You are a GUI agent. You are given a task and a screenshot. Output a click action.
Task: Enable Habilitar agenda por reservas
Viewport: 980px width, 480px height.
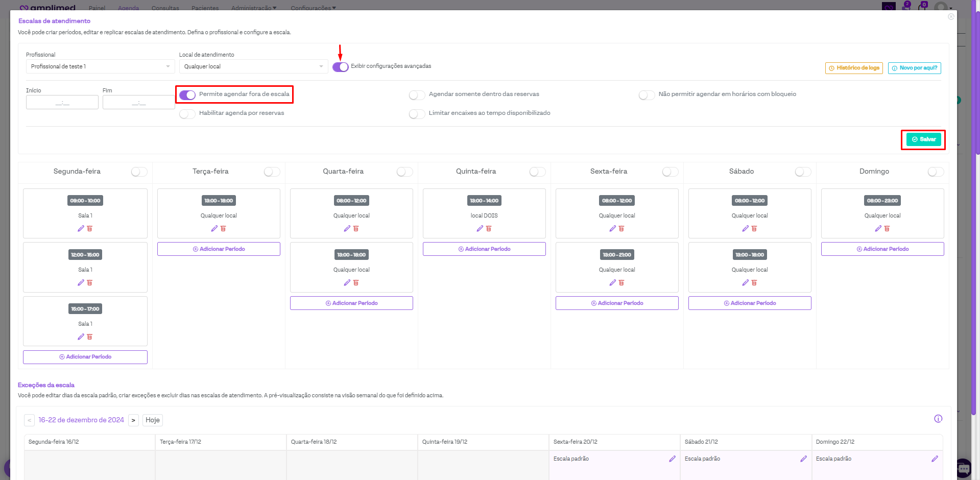click(x=187, y=114)
